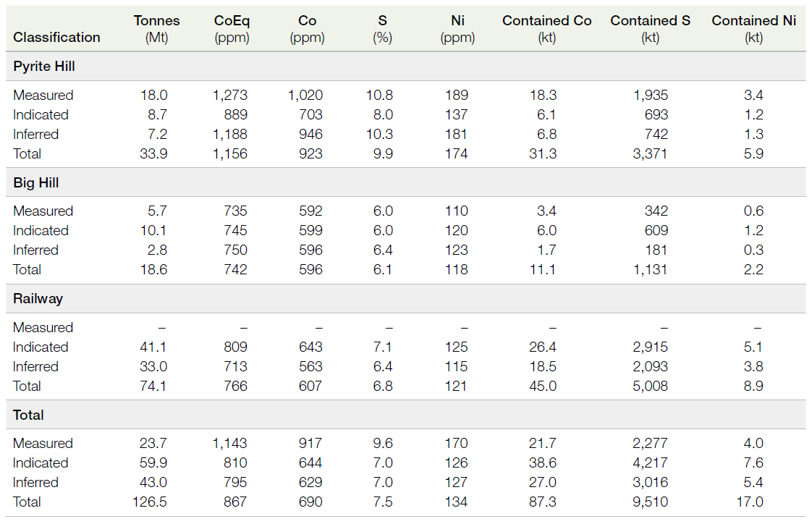Click Big Hill Measured tonnes value 5.7
This screenshot has height=524, width=812.
[158, 211]
